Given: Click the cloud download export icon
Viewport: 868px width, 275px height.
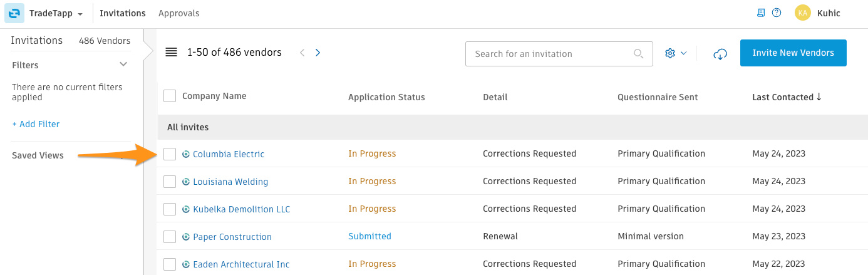Looking at the screenshot, I should tap(720, 54).
